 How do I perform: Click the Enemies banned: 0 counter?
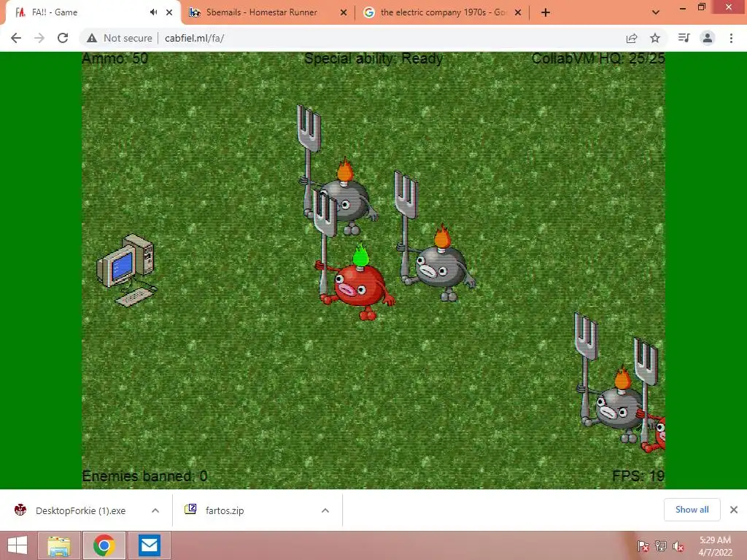[145, 475]
